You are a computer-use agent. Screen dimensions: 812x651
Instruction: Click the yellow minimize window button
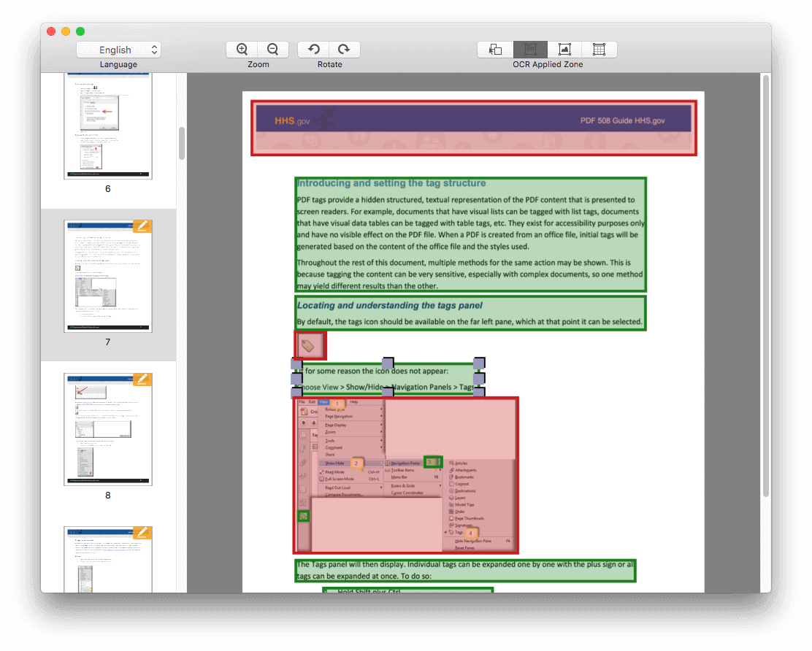66,31
